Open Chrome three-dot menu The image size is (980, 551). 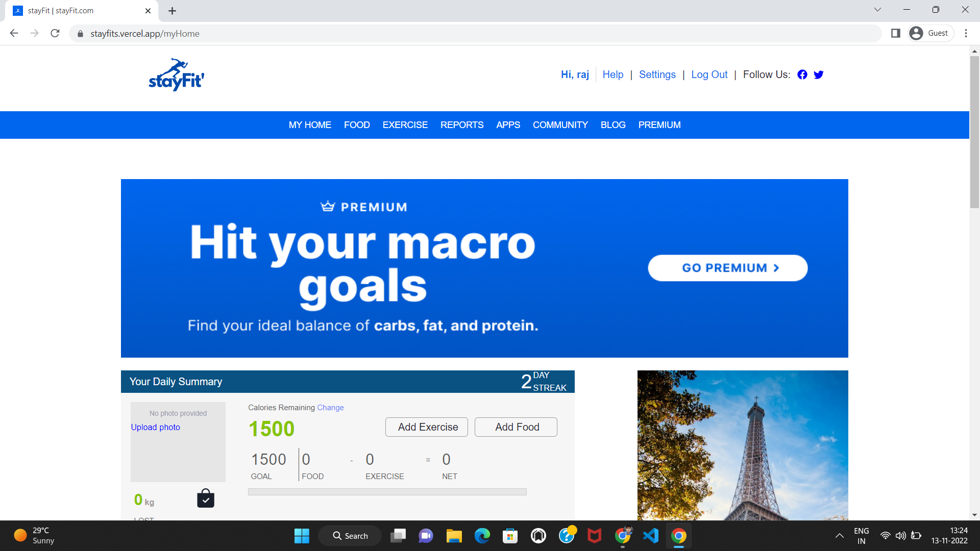966,33
